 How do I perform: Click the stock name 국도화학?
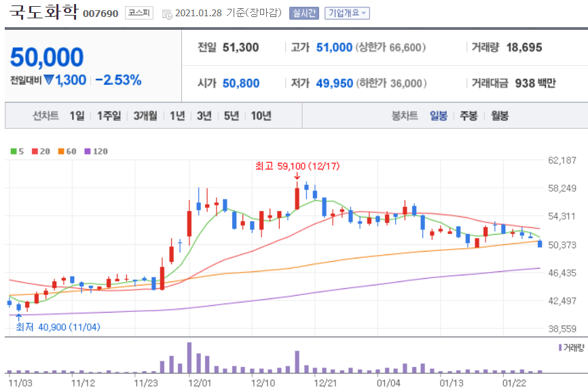pyautogui.click(x=43, y=12)
